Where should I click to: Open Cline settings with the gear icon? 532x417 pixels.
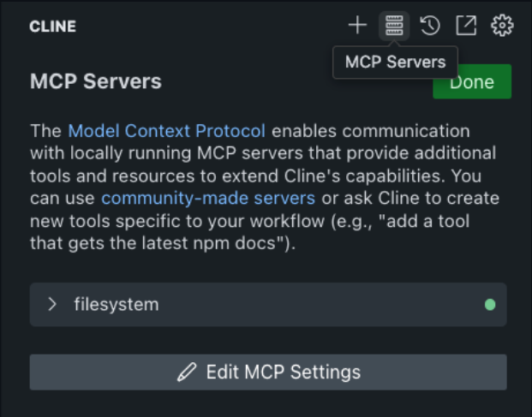(502, 26)
